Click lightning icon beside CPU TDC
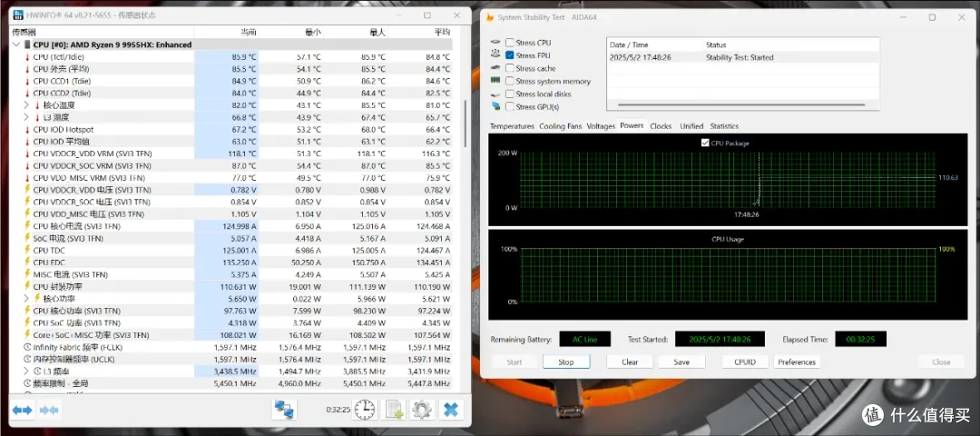The height and width of the screenshot is (436, 980). [x=27, y=250]
